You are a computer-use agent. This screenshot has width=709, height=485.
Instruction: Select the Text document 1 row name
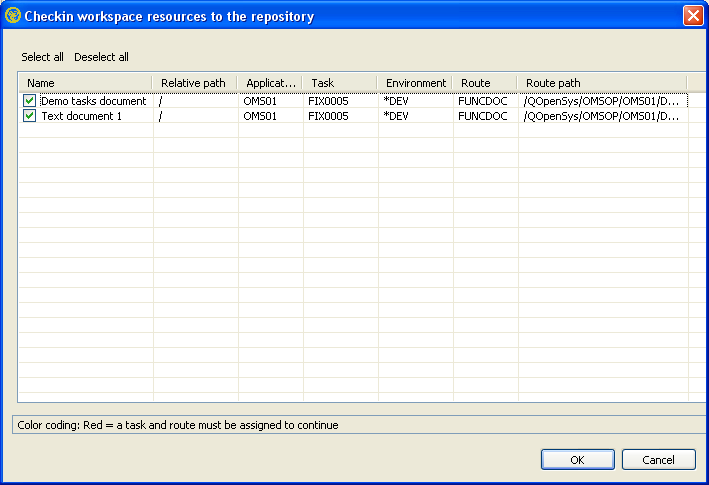tap(81, 116)
